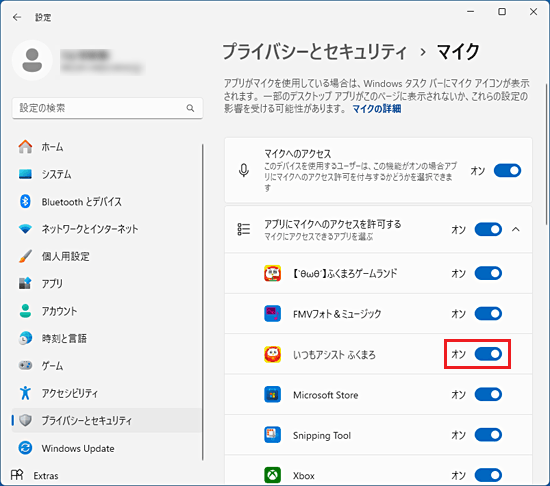Open 時刻と言語 settings

(107, 338)
